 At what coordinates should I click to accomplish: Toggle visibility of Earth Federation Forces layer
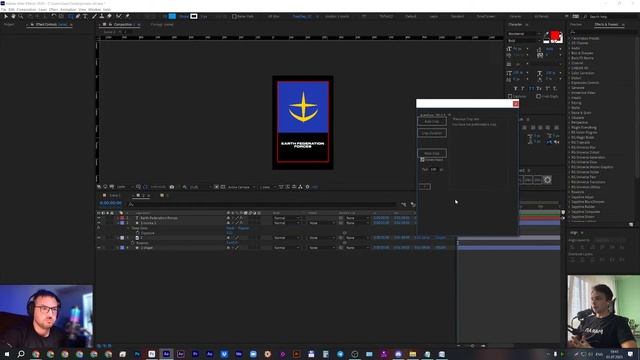(x=98, y=218)
